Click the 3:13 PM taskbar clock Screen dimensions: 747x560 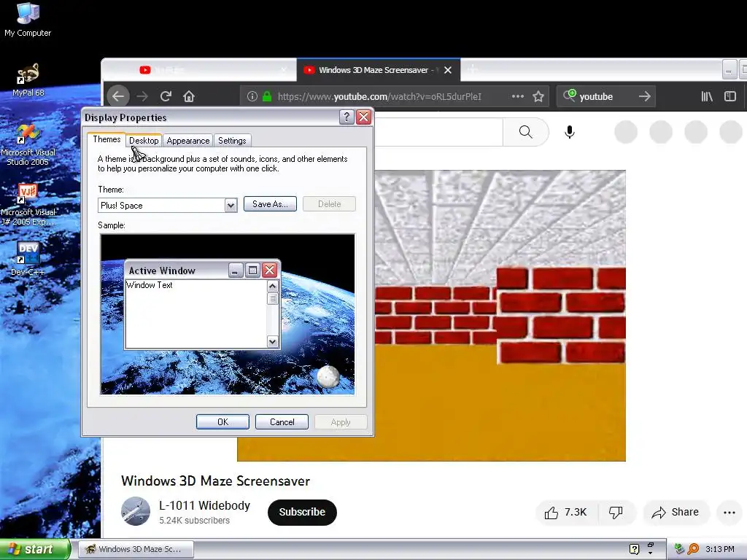(x=720, y=549)
